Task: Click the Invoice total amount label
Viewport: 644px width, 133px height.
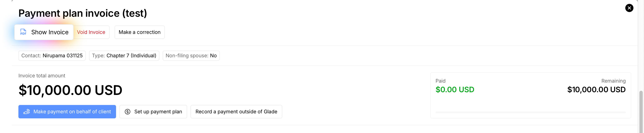Action: tap(42, 76)
